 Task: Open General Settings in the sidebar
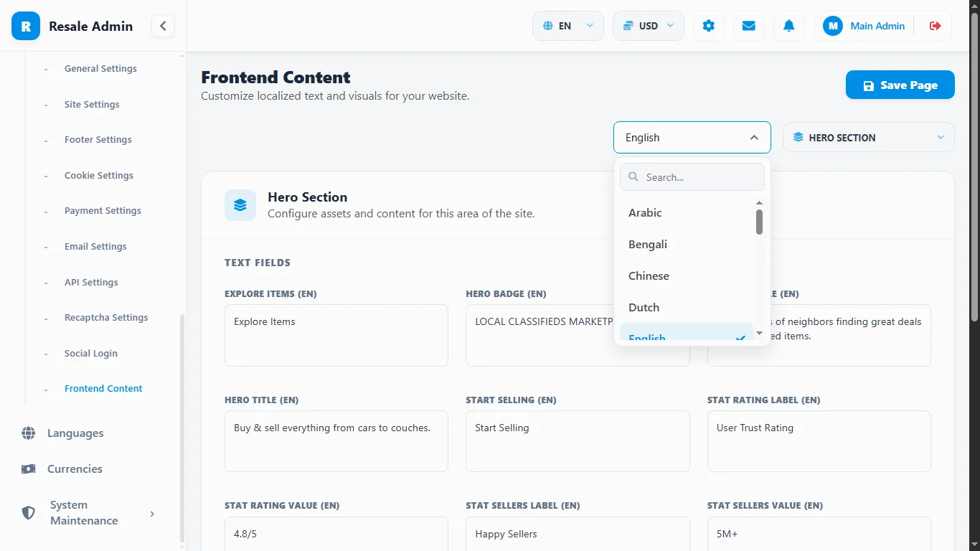point(100,69)
